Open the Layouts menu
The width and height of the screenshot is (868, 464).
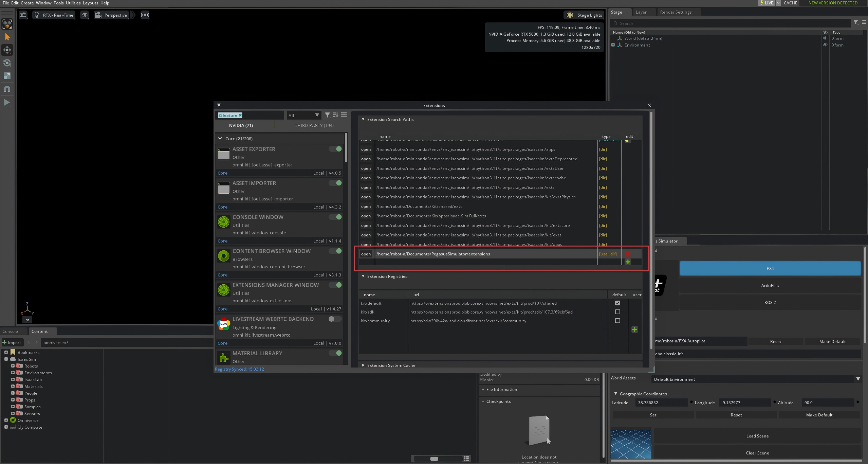point(90,3)
